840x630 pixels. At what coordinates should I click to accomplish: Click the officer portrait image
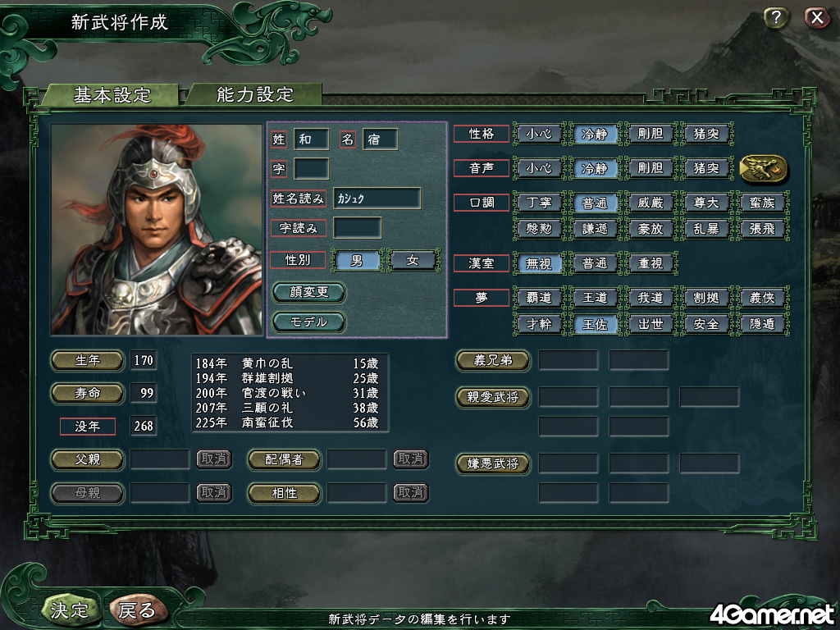pyautogui.click(x=157, y=230)
